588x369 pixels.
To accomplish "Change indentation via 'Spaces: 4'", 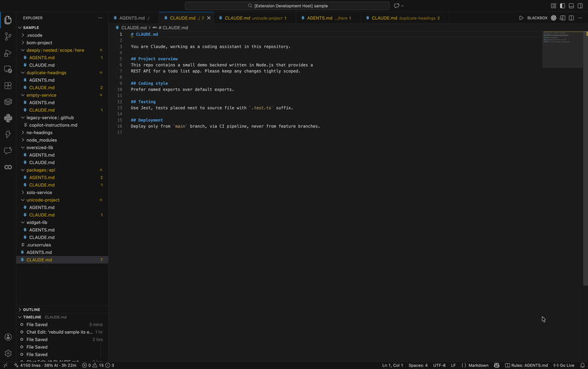I will pos(417,365).
